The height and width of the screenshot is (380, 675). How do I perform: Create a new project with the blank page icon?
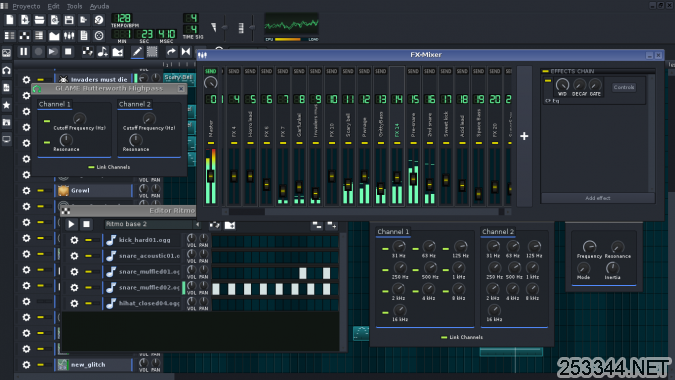click(10, 20)
